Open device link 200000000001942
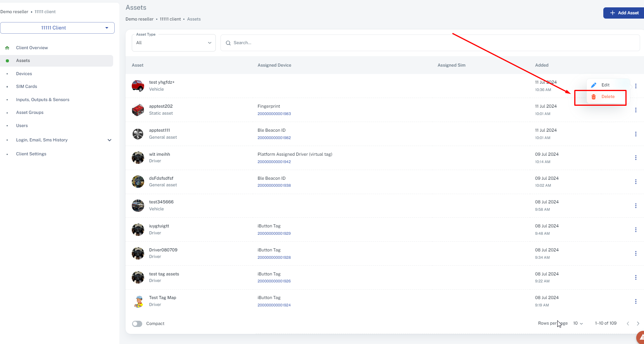This screenshot has height=344, width=644. tap(274, 162)
